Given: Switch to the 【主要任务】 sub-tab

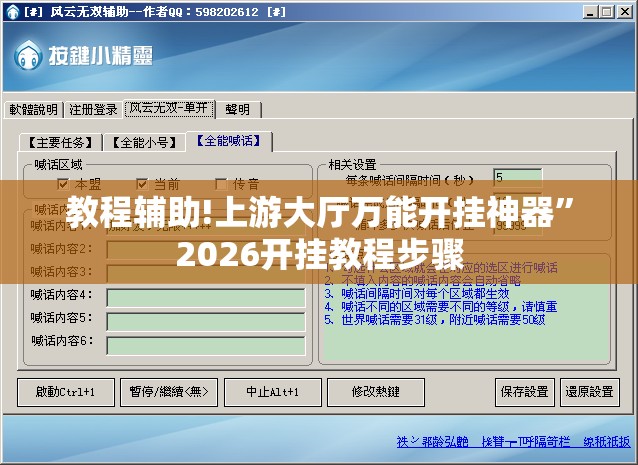Looking at the screenshot, I should [x=60, y=143].
